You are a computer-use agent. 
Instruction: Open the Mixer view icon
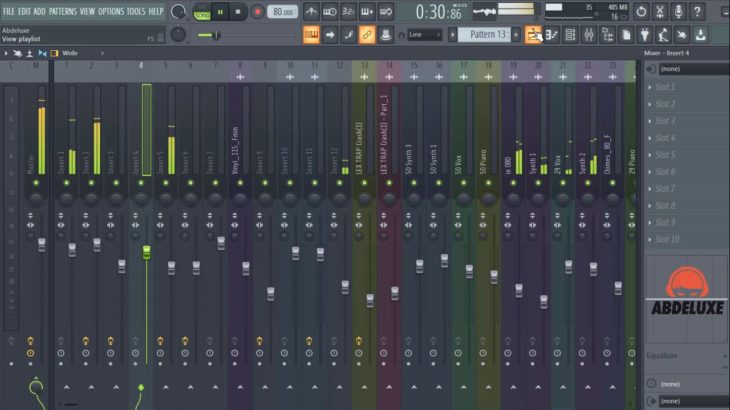(589, 34)
